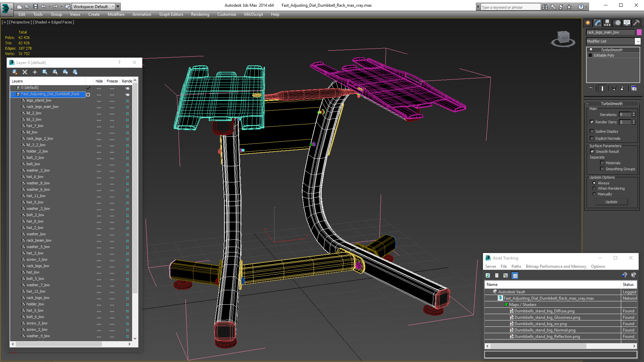This screenshot has height=362, width=644.
Task: Select the Always update radio option
Action: point(594,183)
